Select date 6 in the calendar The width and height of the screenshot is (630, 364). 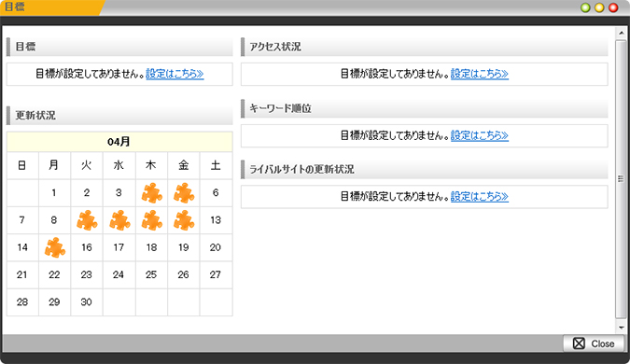216,193
